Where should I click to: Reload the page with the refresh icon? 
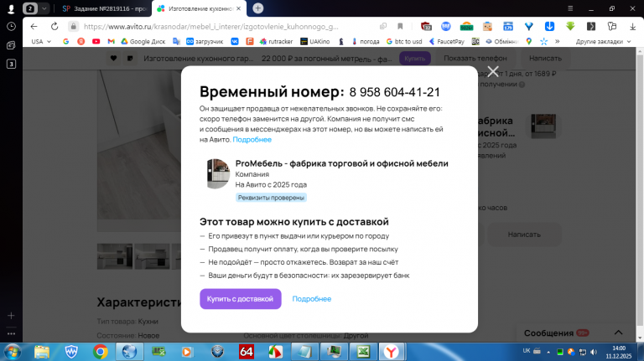(x=55, y=26)
